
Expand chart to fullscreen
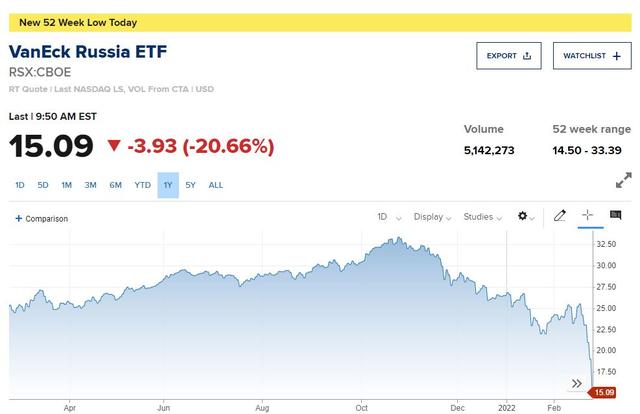point(623,181)
